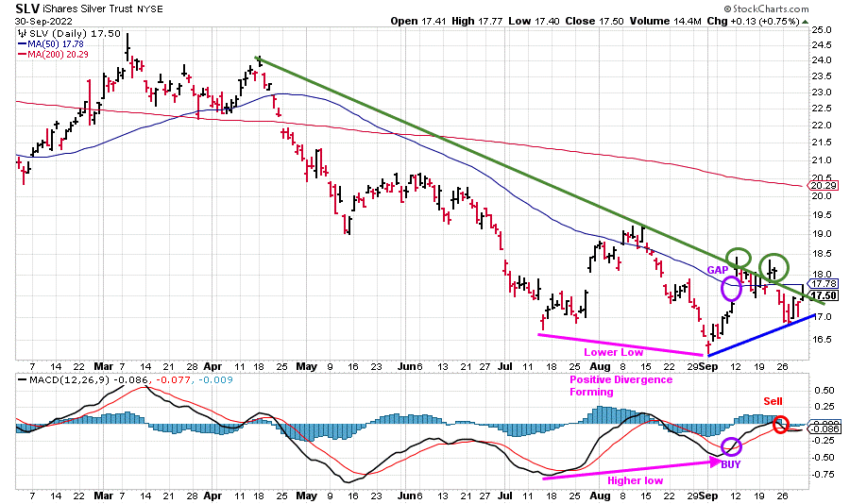
Task: Click the red Sell annotation label
Action: pyautogui.click(x=773, y=401)
